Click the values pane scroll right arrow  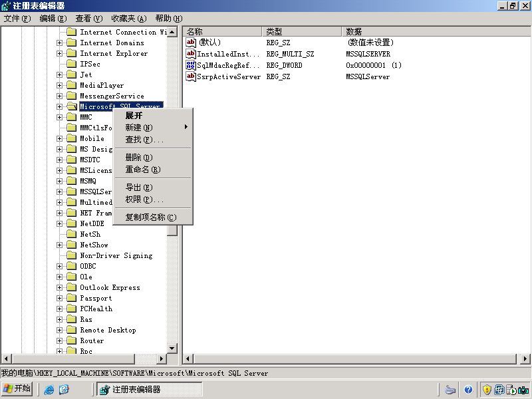point(525,358)
